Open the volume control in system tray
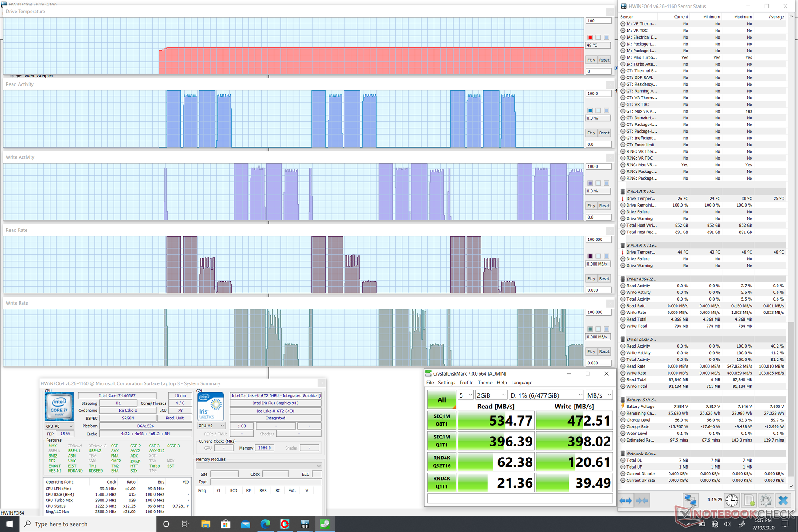The image size is (798, 532). point(727,524)
